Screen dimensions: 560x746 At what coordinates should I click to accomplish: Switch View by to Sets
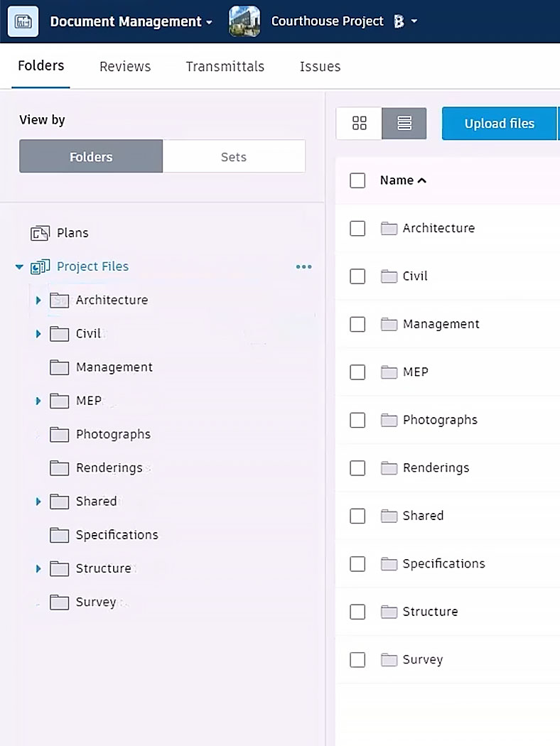point(234,156)
